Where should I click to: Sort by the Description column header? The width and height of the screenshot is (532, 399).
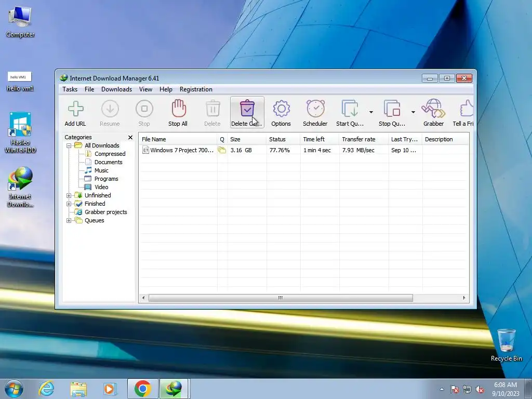tap(445, 139)
